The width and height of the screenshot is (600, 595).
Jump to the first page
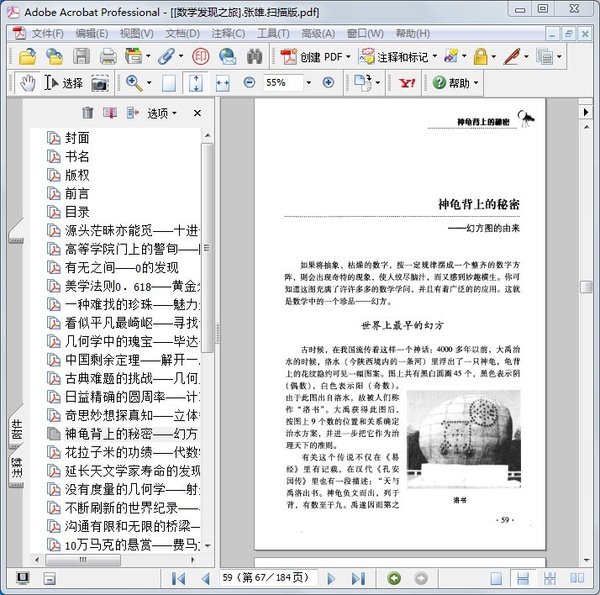click(178, 577)
